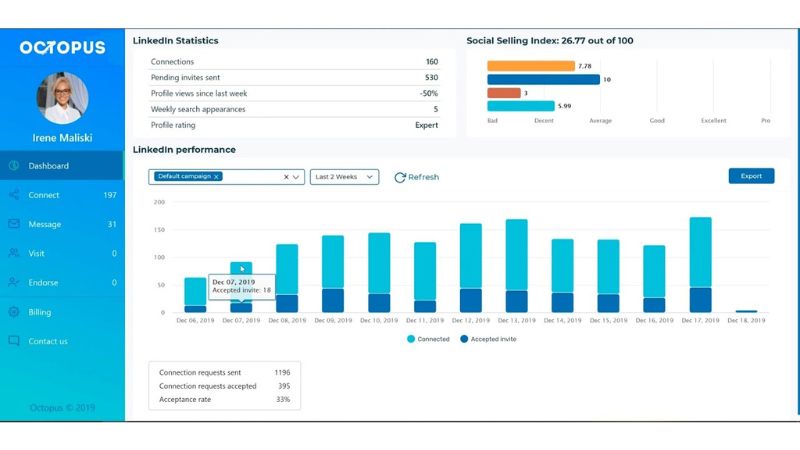Click the Endorse user-check icon
800x450 pixels.
[x=14, y=282]
